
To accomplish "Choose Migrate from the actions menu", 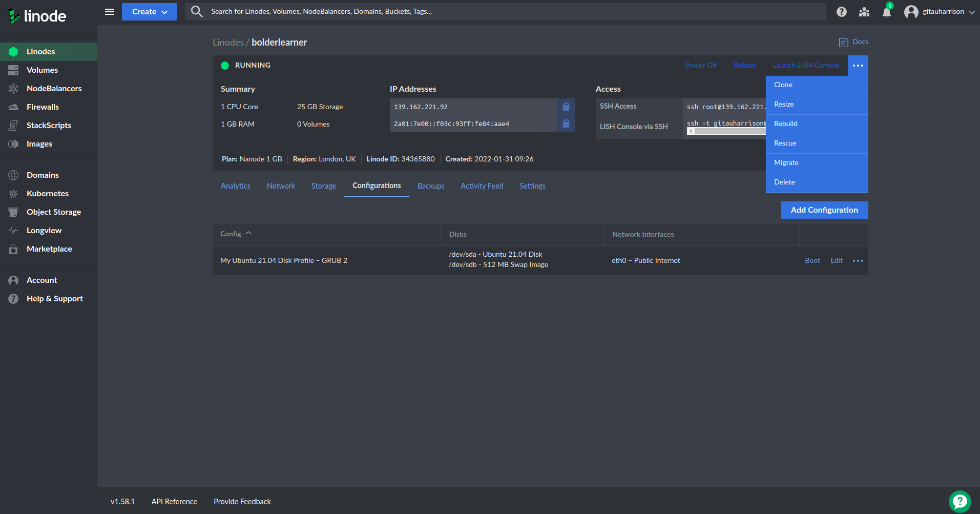I will [x=817, y=163].
